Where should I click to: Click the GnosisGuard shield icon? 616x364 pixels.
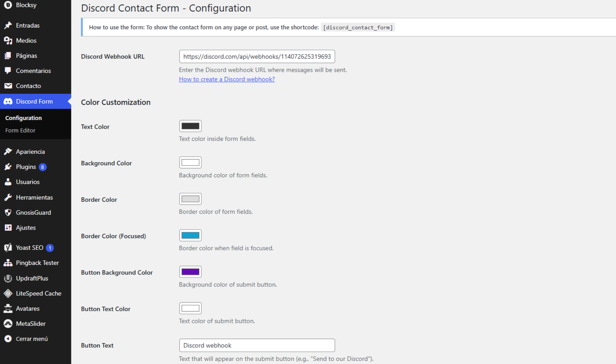[8, 213]
